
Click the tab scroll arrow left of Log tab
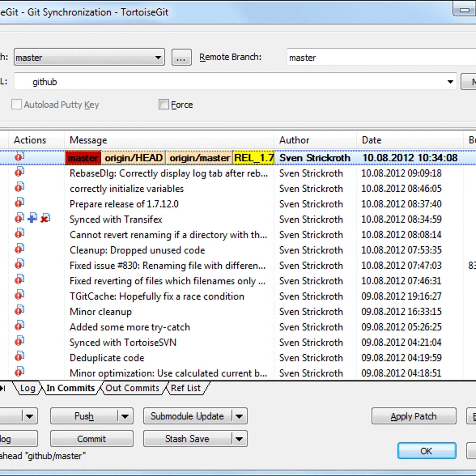coord(3,388)
